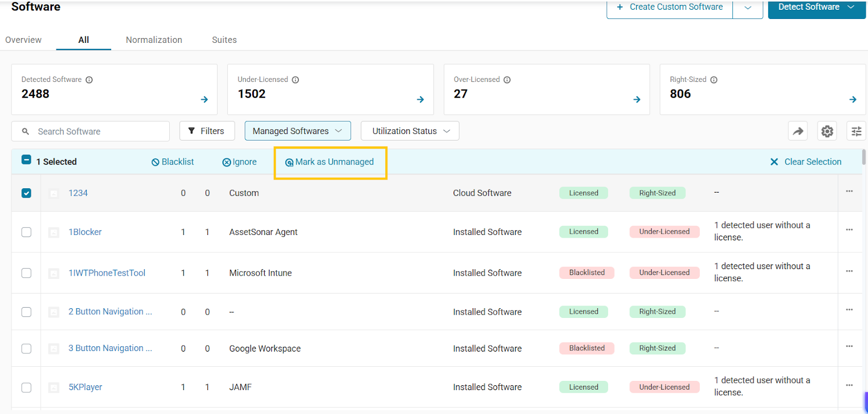Switch to the Normalization tab

(x=154, y=40)
